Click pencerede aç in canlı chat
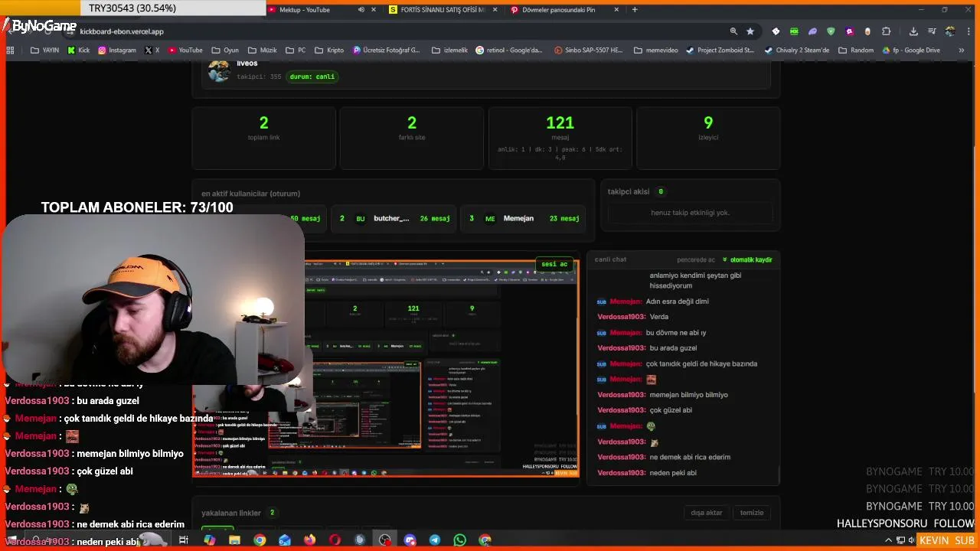980x551 pixels. click(x=695, y=259)
